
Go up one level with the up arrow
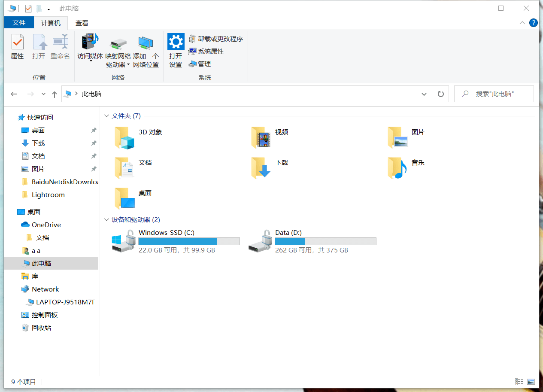[55, 94]
